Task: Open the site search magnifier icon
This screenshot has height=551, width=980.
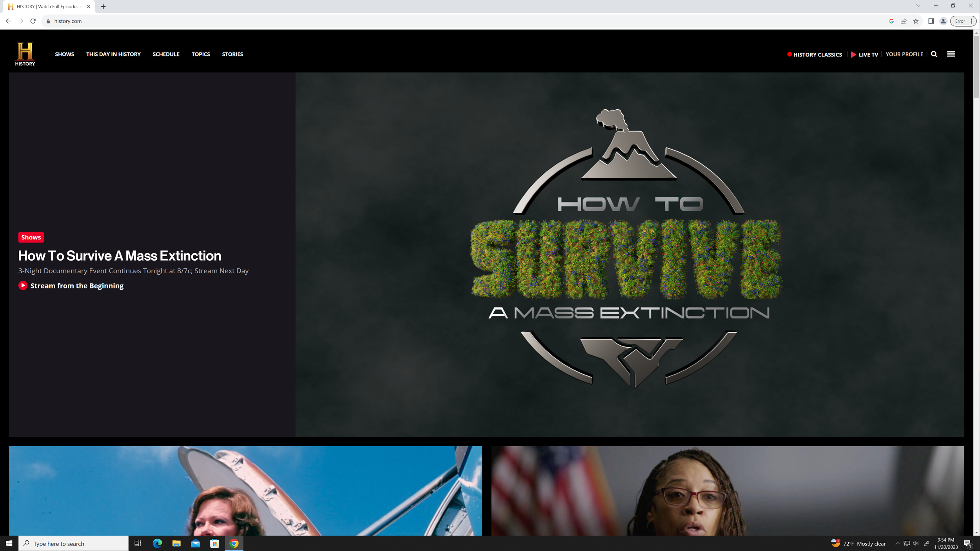Action: pos(934,54)
